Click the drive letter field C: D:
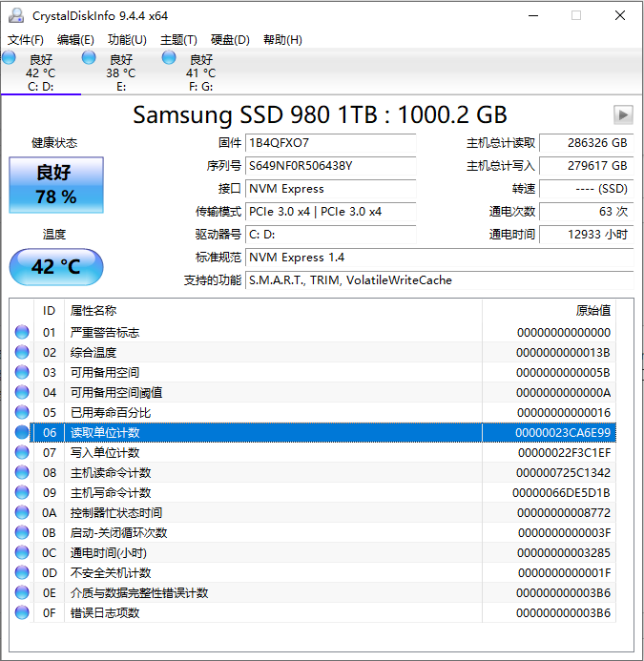Image resolution: width=644 pixels, height=661 pixels. pyautogui.click(x=331, y=235)
